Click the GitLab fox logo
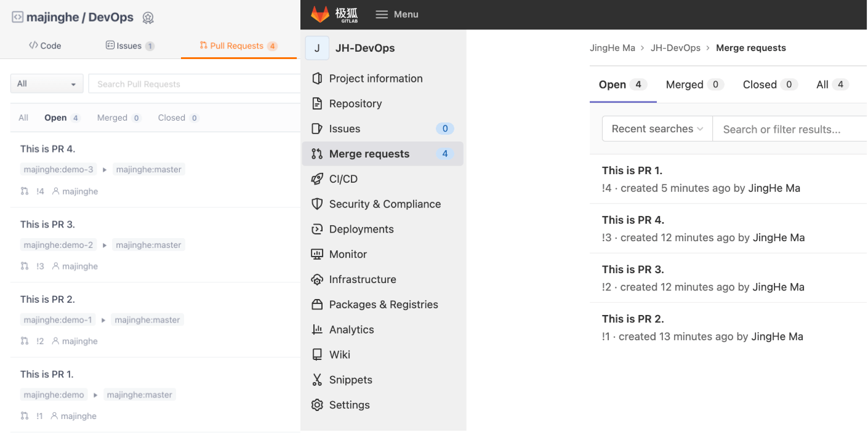The height and width of the screenshot is (435, 868). (320, 14)
